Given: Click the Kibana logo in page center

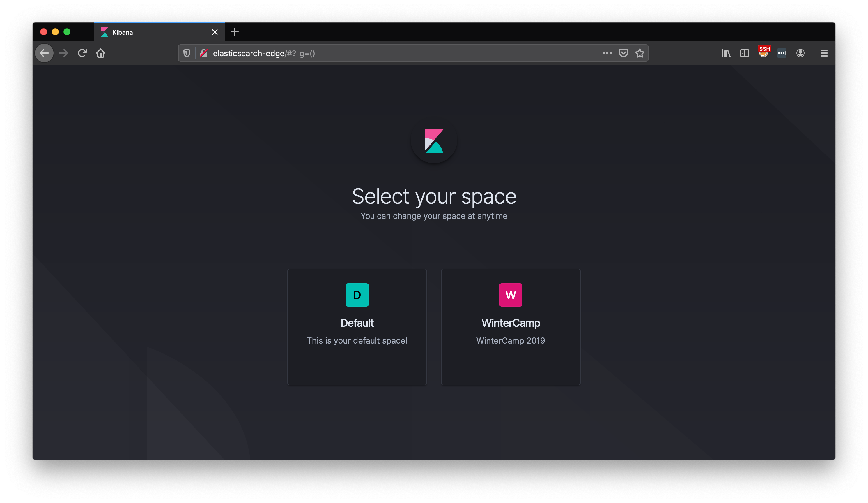Looking at the screenshot, I should (x=434, y=141).
